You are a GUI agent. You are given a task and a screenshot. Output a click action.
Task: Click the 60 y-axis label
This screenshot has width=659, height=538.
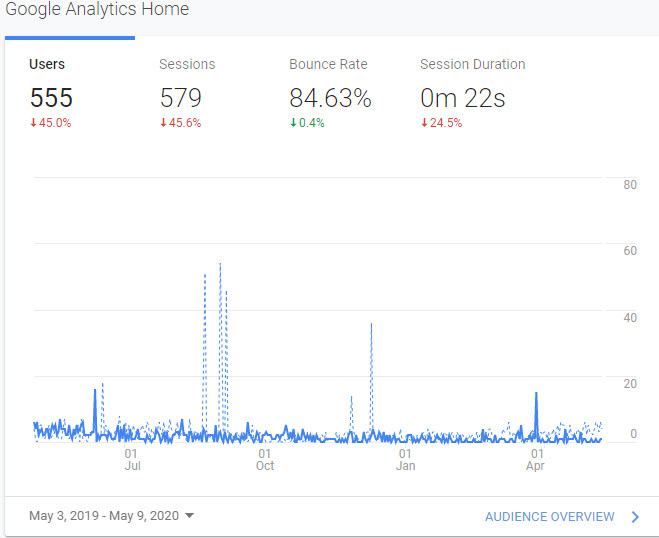[x=630, y=251]
